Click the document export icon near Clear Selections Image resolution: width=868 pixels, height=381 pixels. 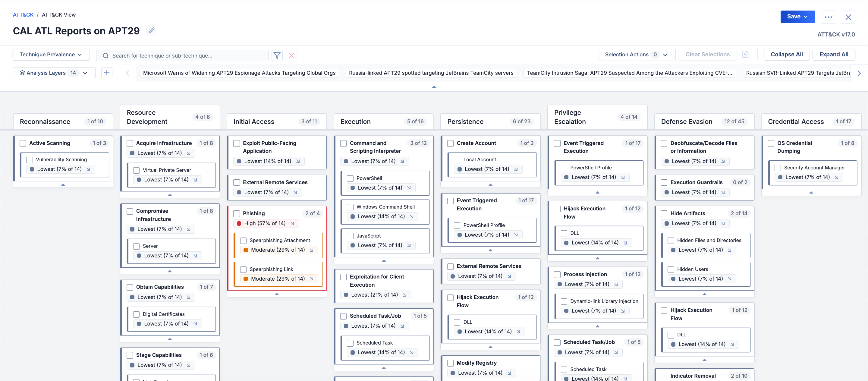pyautogui.click(x=745, y=55)
